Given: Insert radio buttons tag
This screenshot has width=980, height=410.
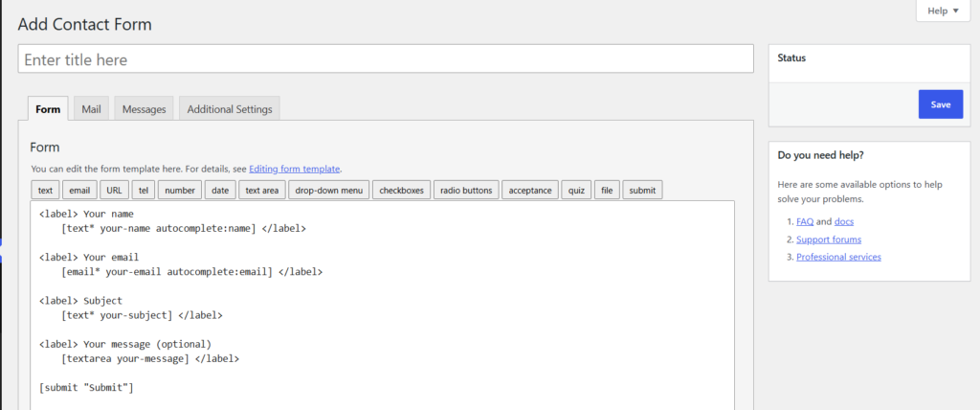Looking at the screenshot, I should (466, 191).
